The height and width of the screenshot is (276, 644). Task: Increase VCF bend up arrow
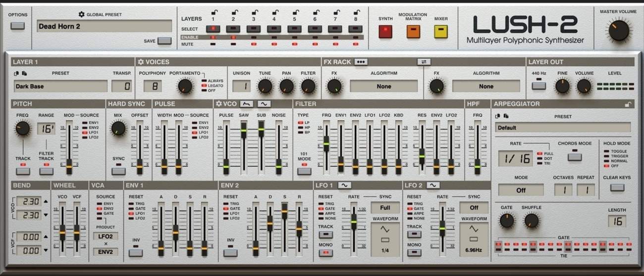(46, 237)
